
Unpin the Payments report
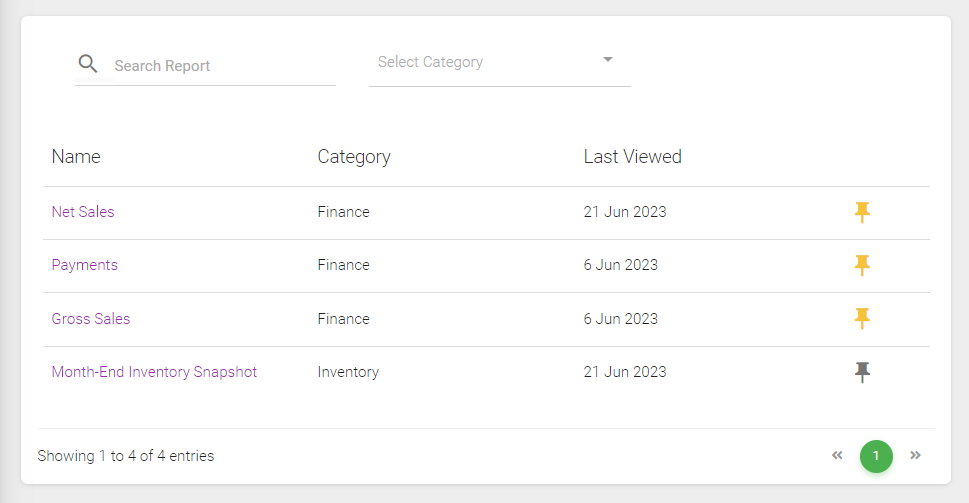pos(862,265)
